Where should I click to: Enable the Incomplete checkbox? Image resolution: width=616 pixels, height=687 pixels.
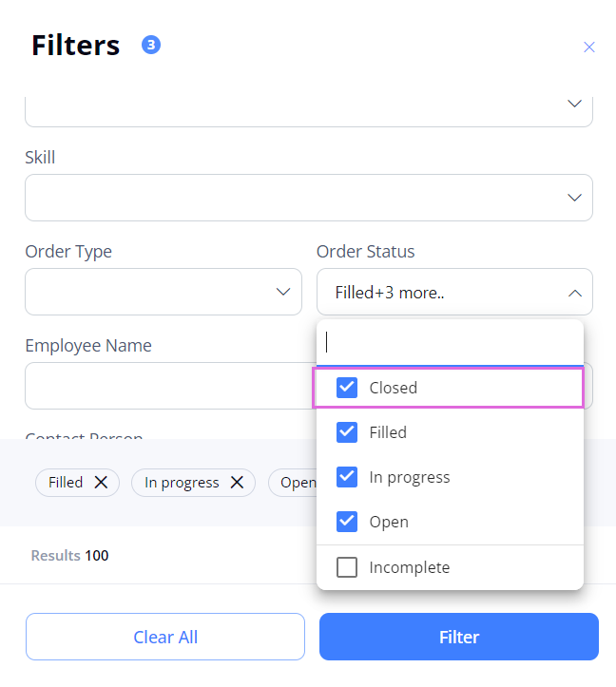pyautogui.click(x=347, y=567)
